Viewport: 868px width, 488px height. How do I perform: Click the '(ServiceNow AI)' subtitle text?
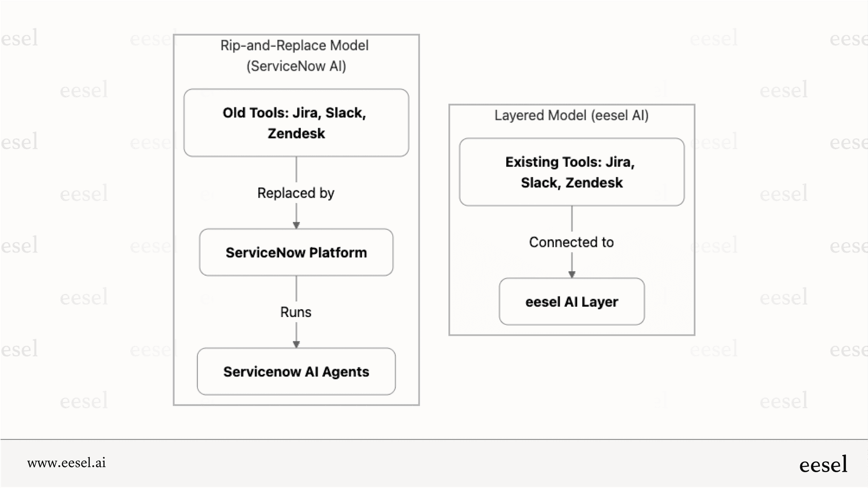[x=295, y=66]
